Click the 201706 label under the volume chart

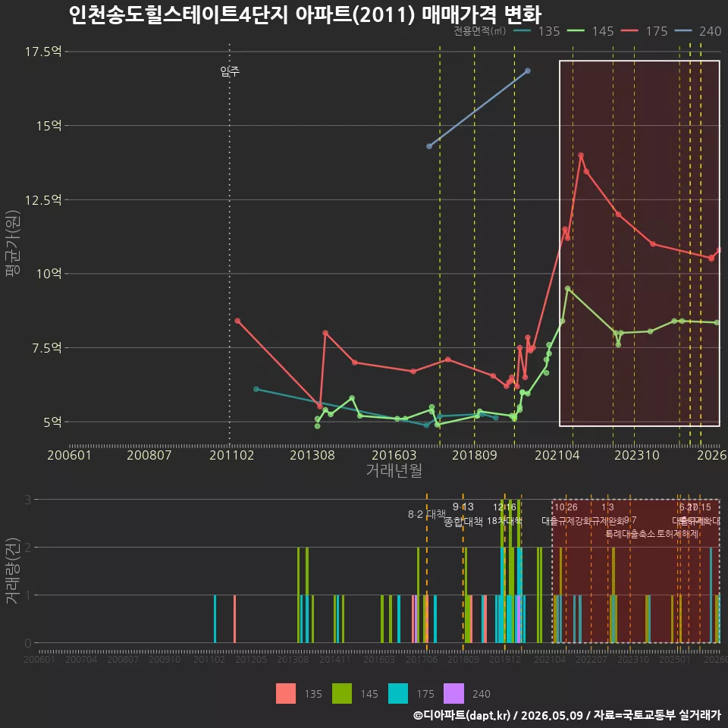tap(422, 659)
